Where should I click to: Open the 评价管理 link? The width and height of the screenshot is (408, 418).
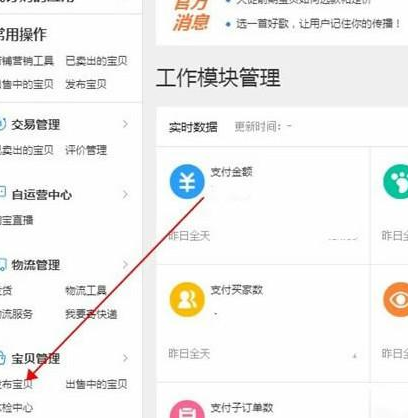86,150
